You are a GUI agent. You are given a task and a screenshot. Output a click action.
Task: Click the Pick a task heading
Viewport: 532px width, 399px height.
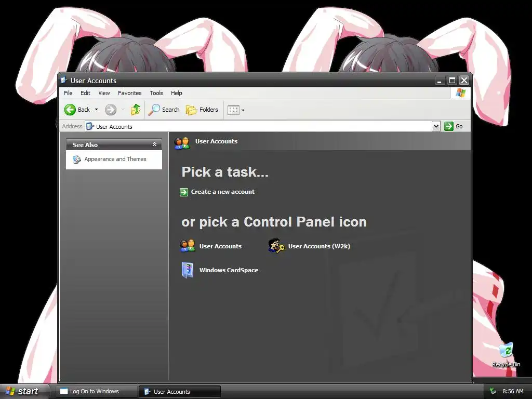coord(225,172)
